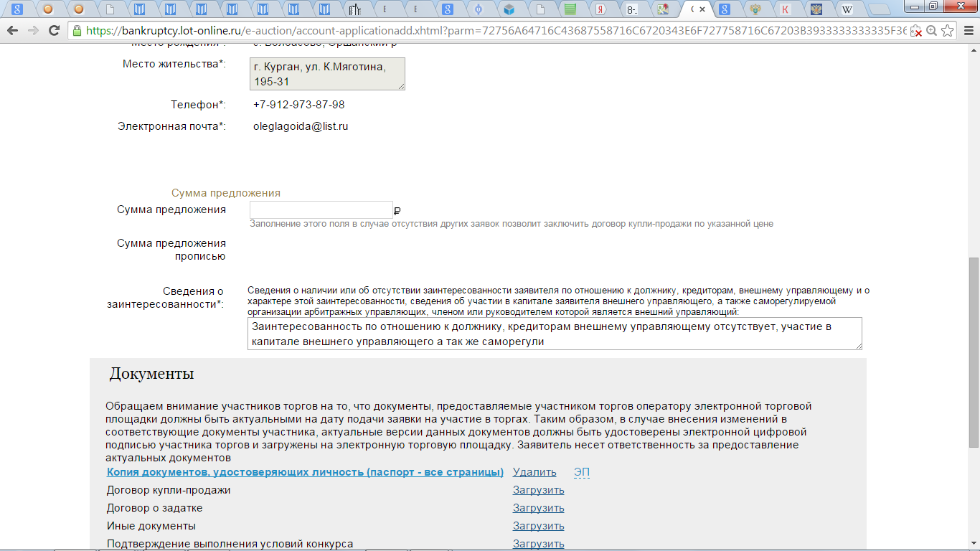Click Загрузить next to Иные документы
This screenshot has width=980, height=551.
(538, 526)
